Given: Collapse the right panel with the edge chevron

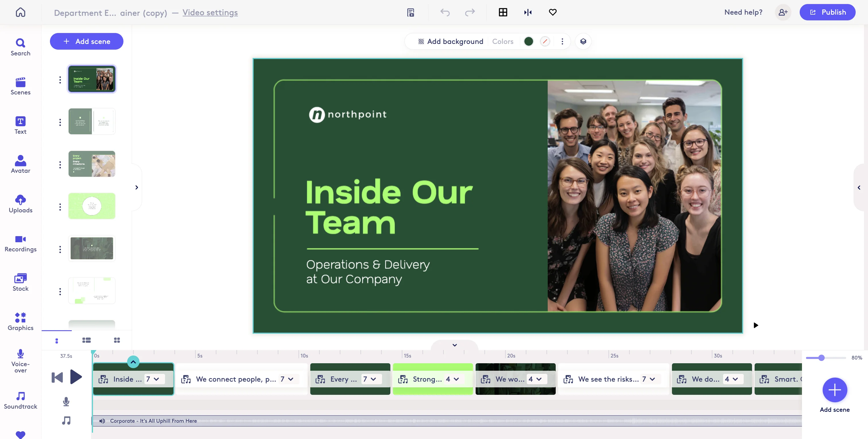Looking at the screenshot, I should pos(859,188).
